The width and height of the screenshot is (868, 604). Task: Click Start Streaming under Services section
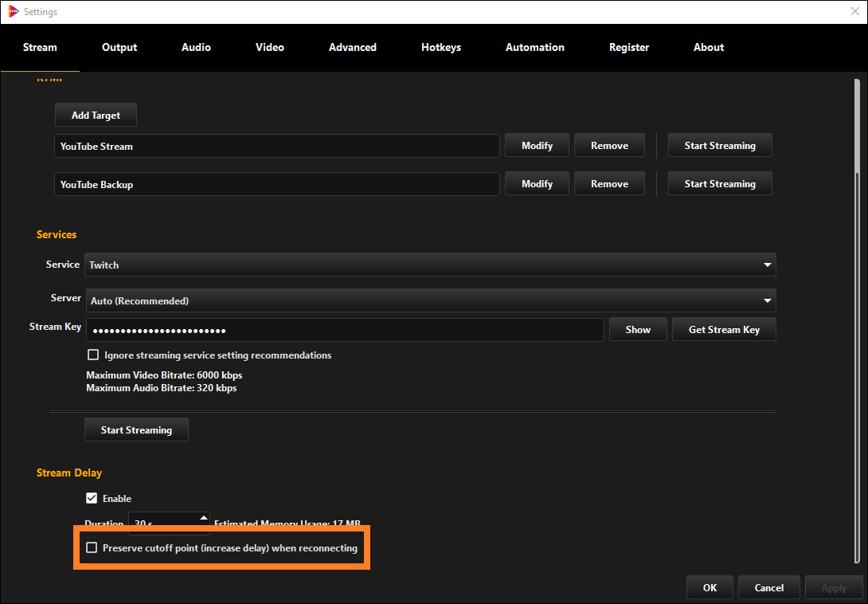click(136, 429)
